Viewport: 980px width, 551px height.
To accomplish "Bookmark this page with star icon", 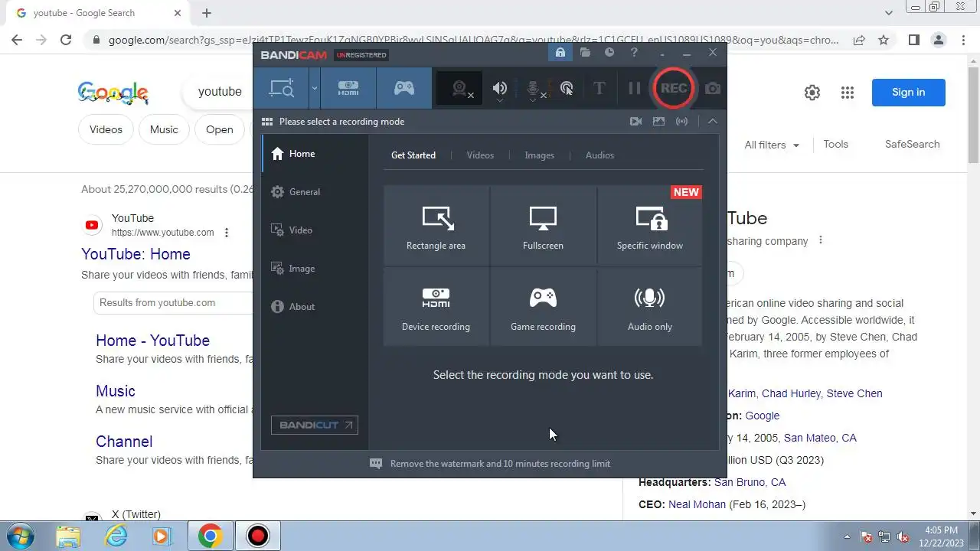I will tap(884, 41).
